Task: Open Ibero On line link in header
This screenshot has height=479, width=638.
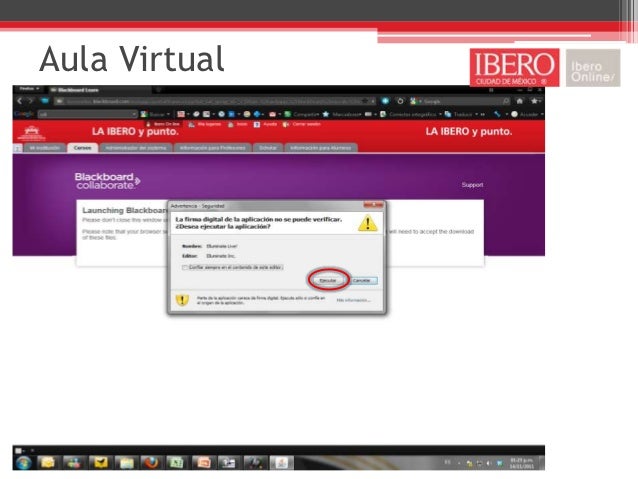Action: click(163, 124)
